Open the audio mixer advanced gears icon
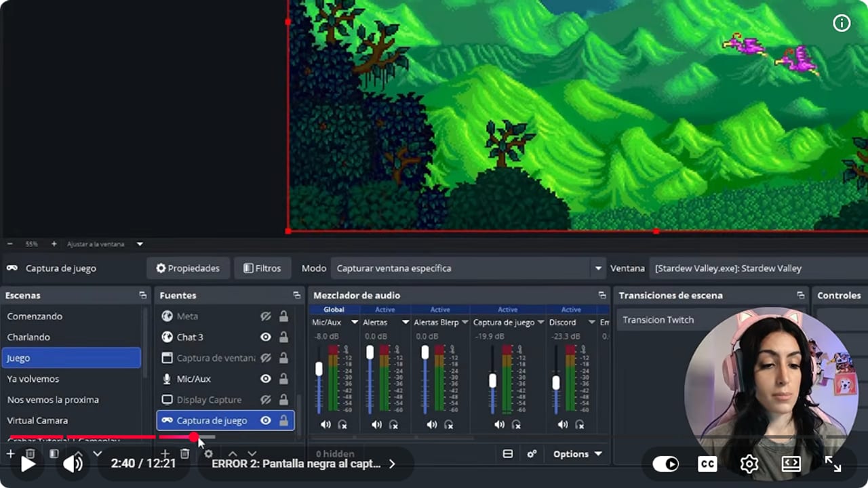 point(532,453)
